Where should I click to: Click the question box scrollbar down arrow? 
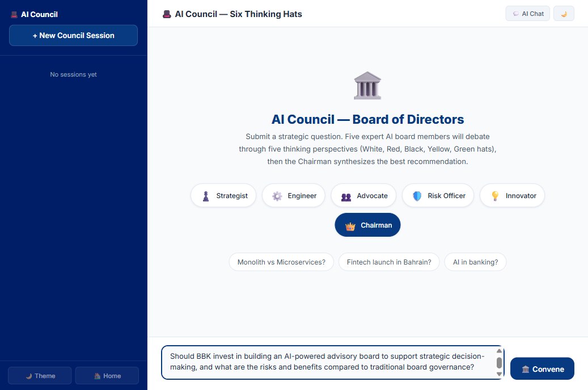[499, 374]
